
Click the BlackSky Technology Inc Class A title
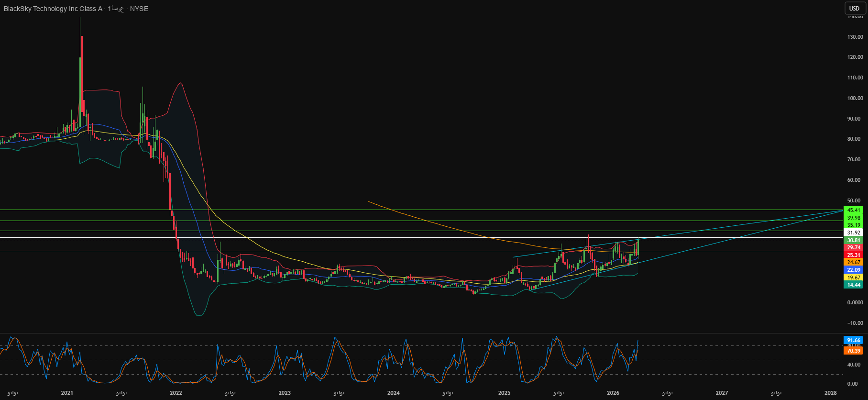[53, 9]
